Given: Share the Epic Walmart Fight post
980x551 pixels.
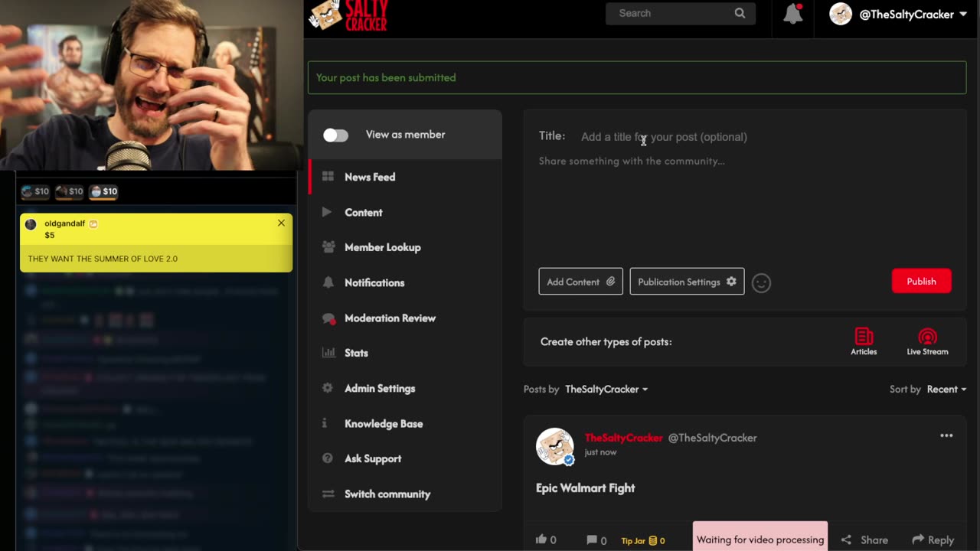Looking at the screenshot, I should [864, 540].
